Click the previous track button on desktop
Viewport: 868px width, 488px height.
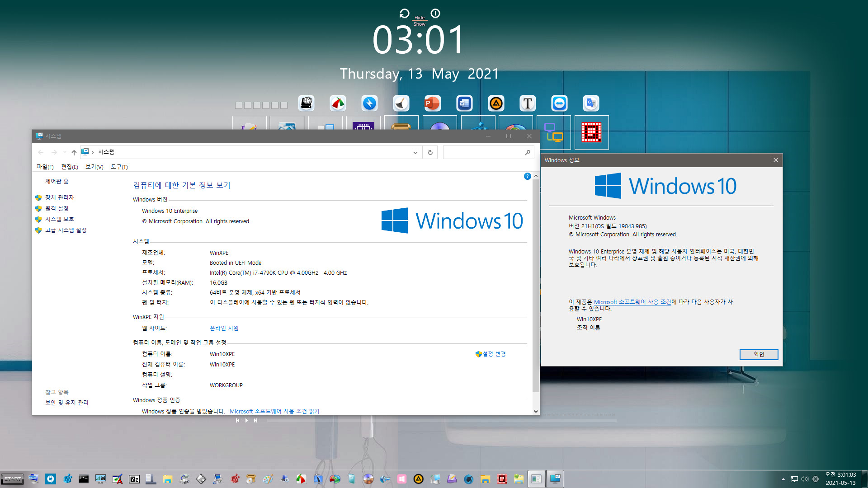(237, 420)
